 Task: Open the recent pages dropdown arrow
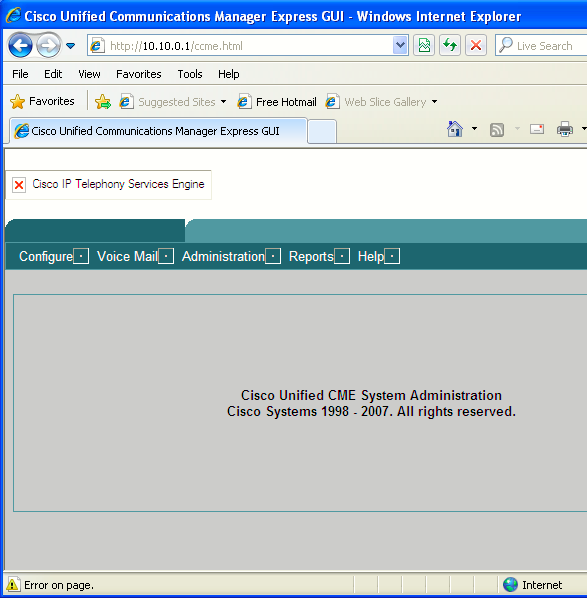pyautogui.click(x=71, y=46)
